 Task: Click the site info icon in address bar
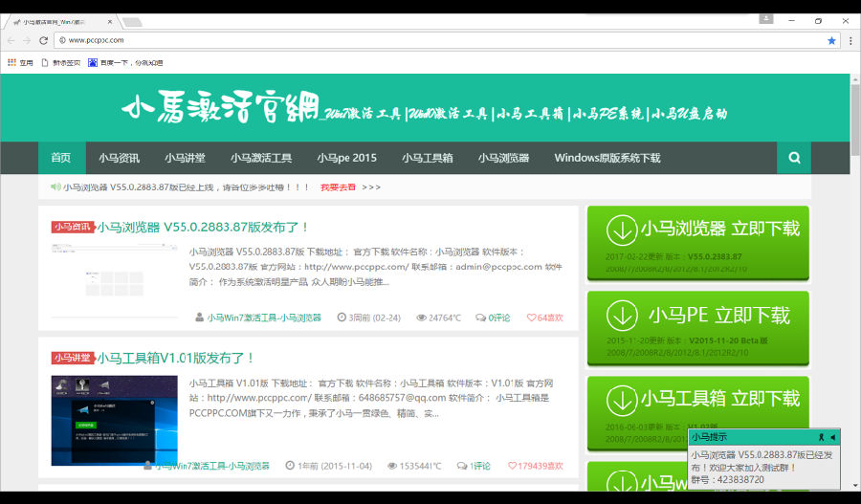coord(62,40)
